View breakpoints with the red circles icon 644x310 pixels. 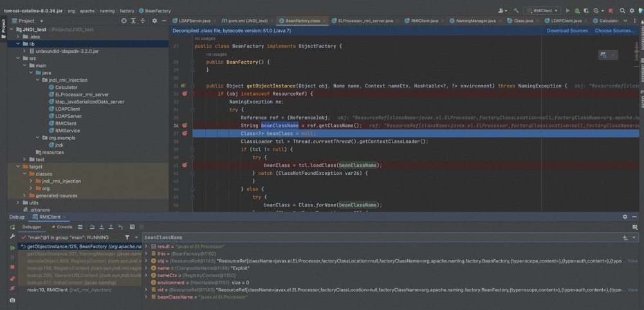(x=12, y=278)
